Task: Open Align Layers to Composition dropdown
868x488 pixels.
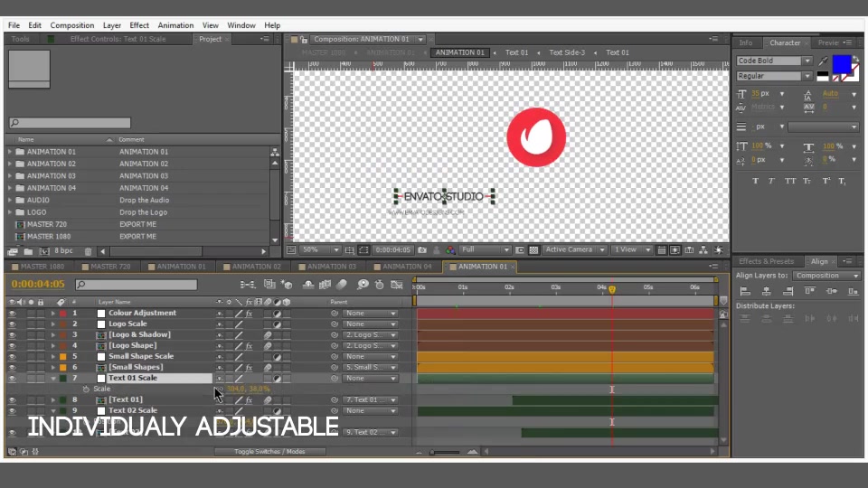Action: pyautogui.click(x=826, y=276)
